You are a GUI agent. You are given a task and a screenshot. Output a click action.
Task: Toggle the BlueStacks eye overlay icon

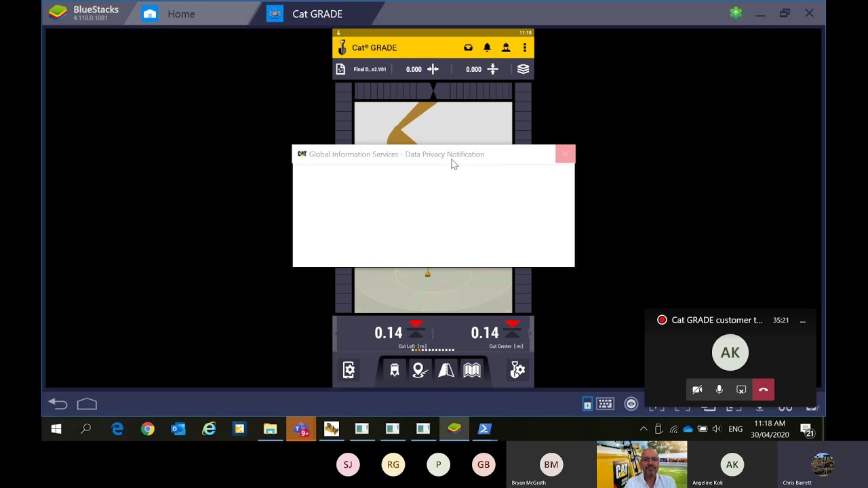pos(631,404)
